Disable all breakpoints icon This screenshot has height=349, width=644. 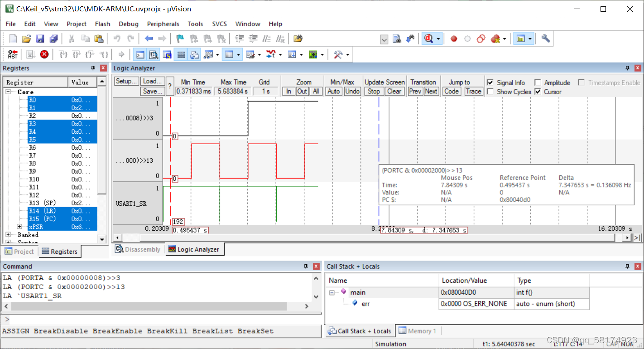tap(481, 39)
